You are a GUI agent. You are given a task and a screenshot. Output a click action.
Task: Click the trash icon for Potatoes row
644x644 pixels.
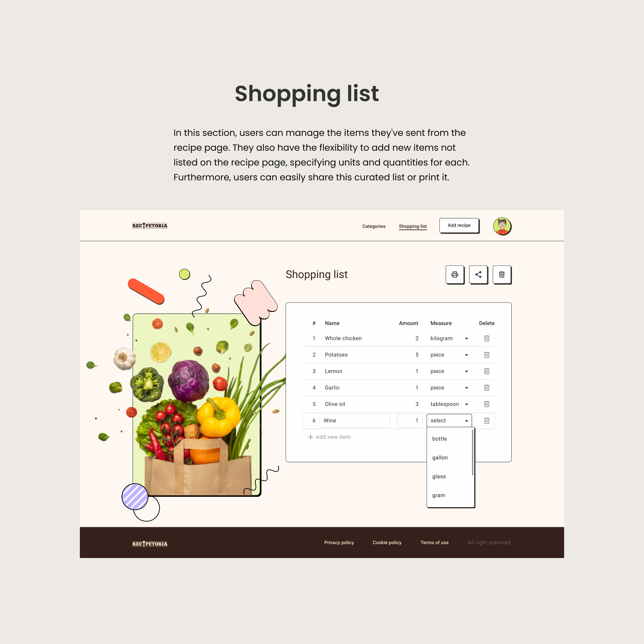pos(487,355)
